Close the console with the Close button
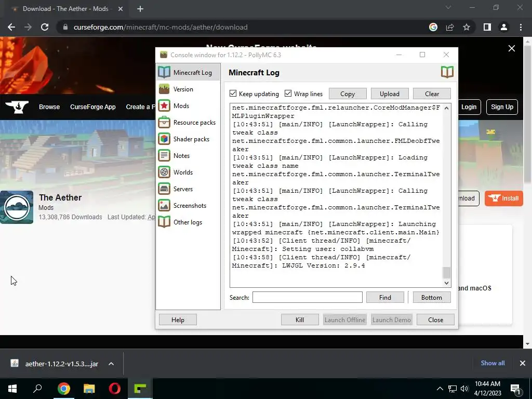The height and width of the screenshot is (399, 532). pyautogui.click(x=435, y=320)
